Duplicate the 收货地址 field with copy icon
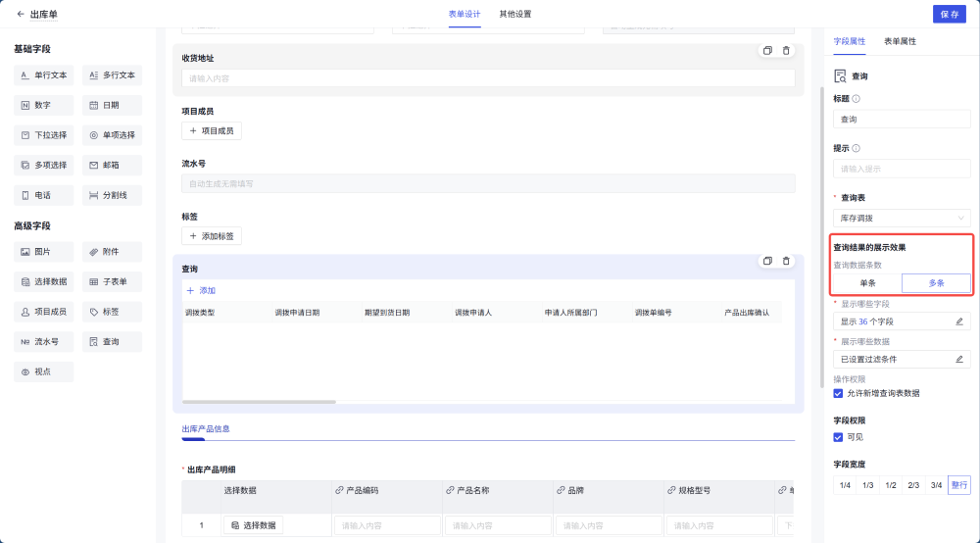Screen dimensions: 980x543 click(x=767, y=51)
